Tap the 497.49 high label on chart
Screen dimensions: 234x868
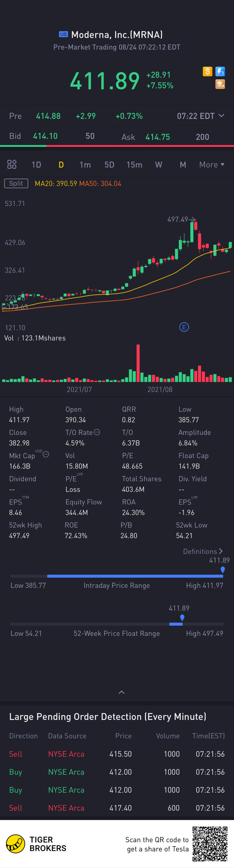pos(178,219)
